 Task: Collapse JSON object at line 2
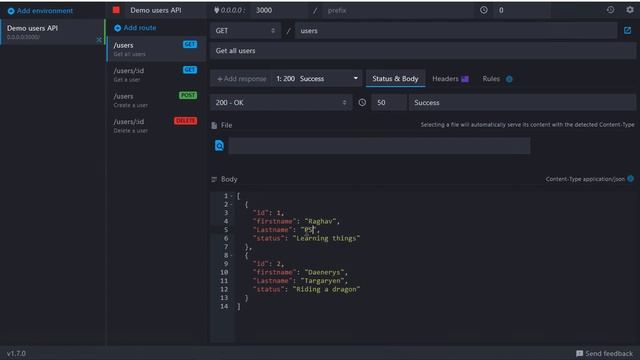pos(231,204)
